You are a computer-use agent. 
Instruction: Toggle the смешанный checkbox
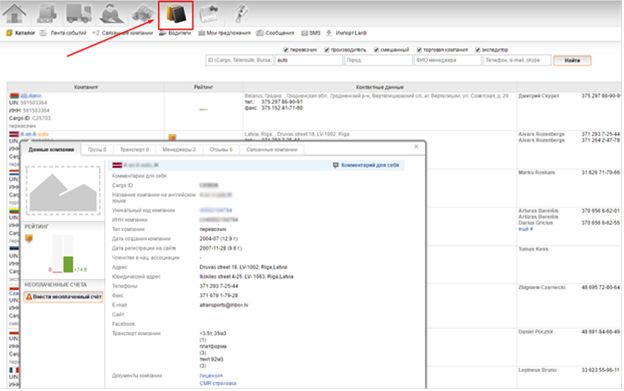click(x=376, y=50)
